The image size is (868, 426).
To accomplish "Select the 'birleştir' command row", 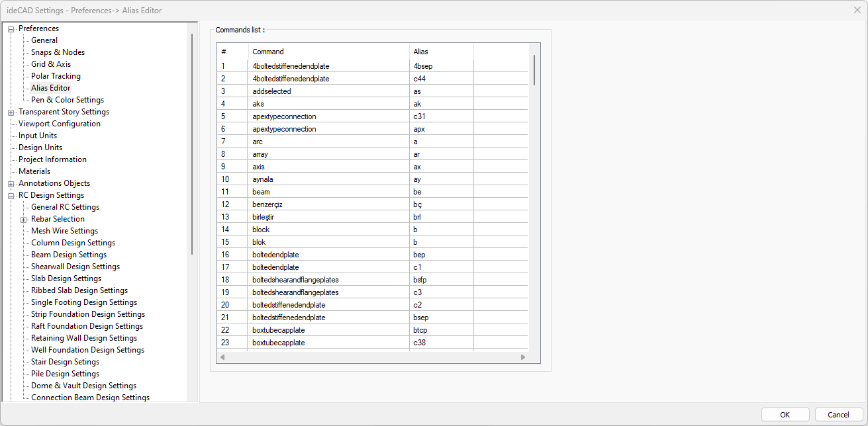I will [x=373, y=217].
